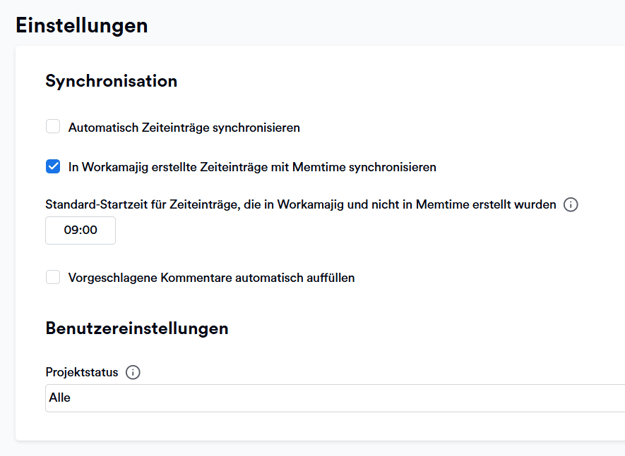The image size is (625, 456).
Task: Click info icon next to Projektstatus
Action: (x=133, y=372)
